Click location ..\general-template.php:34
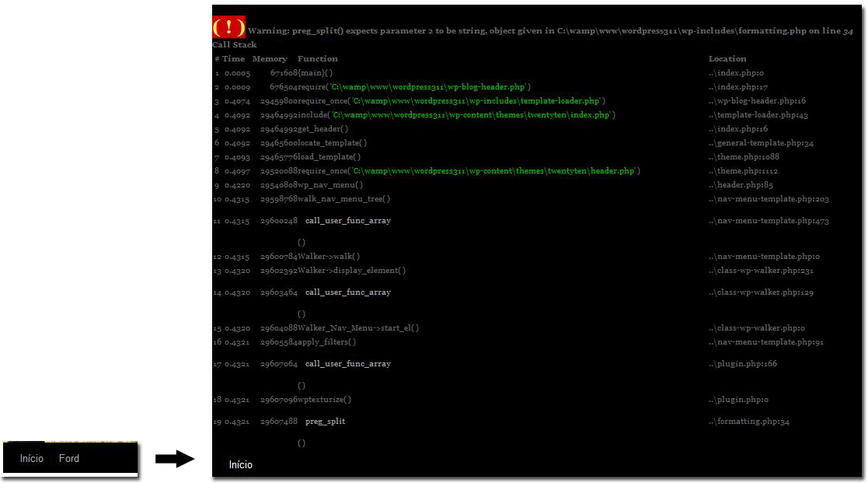 tap(762, 143)
